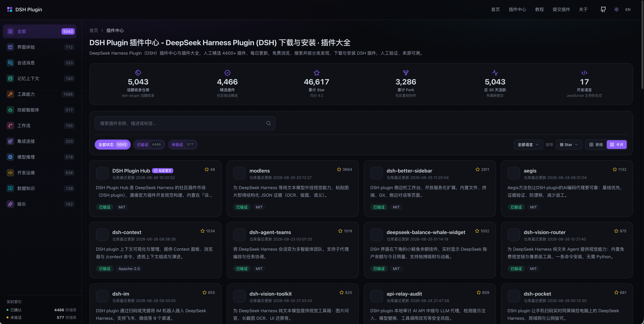This screenshot has height=324, width=644.
Task: Click the 首页 breadcrumb link
Action: pos(94,30)
